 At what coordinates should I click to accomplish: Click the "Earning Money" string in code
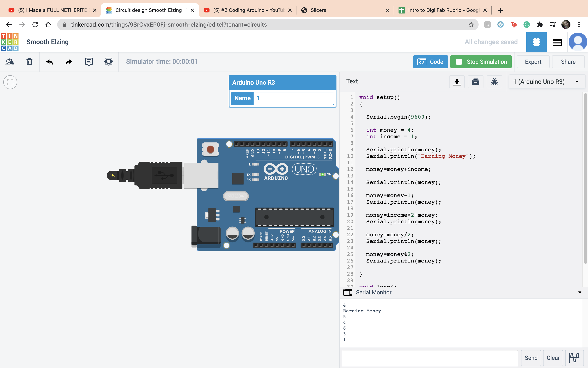(x=443, y=156)
